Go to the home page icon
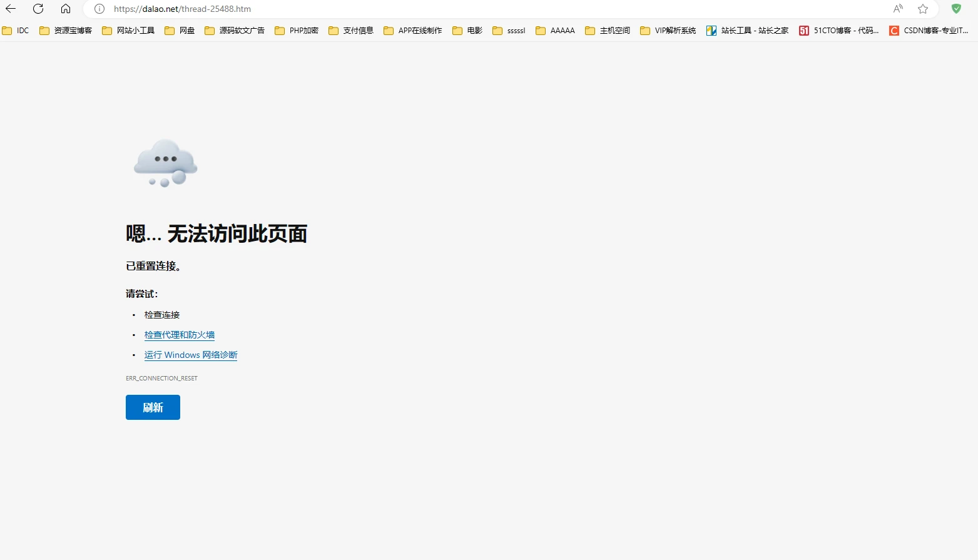 click(66, 9)
